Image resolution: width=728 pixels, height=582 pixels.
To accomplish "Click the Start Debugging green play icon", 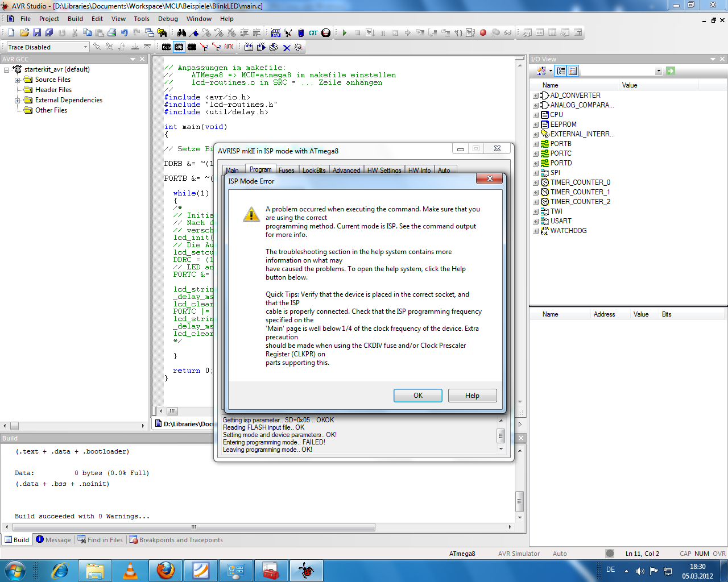I will pos(345,33).
